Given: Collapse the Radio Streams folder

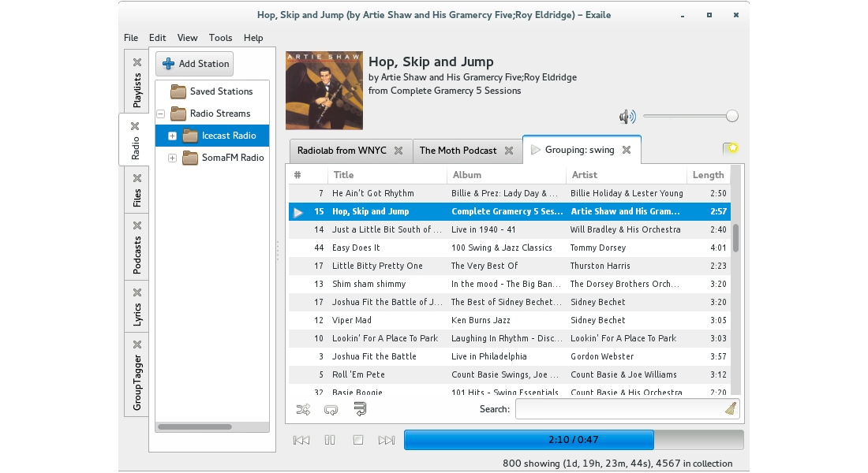Looking at the screenshot, I should pos(161,114).
